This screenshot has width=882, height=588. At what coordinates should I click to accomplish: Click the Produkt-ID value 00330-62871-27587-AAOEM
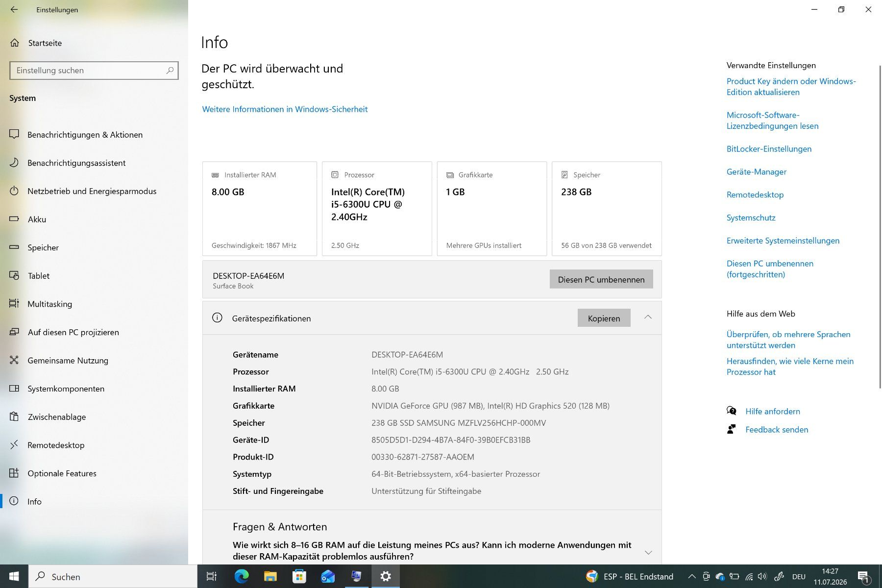(x=423, y=457)
